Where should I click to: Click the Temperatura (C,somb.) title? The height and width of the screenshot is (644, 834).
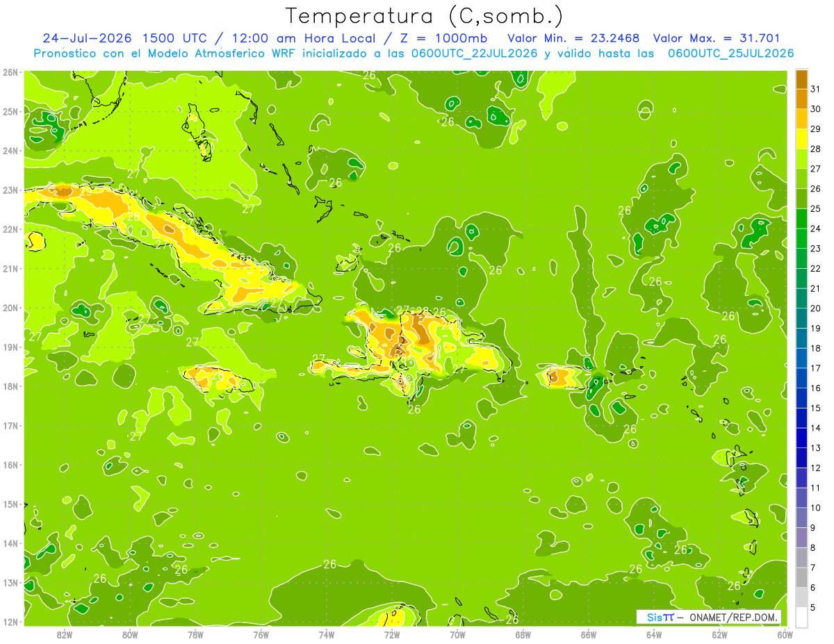coord(425,16)
